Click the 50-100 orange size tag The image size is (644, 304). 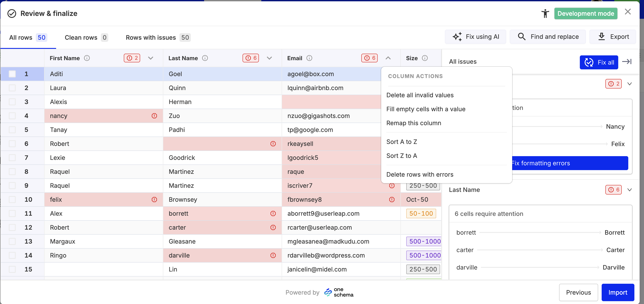[x=421, y=213]
